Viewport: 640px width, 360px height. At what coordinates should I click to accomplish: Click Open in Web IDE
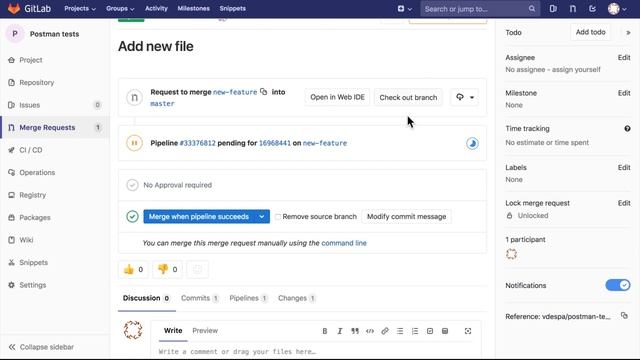click(337, 97)
